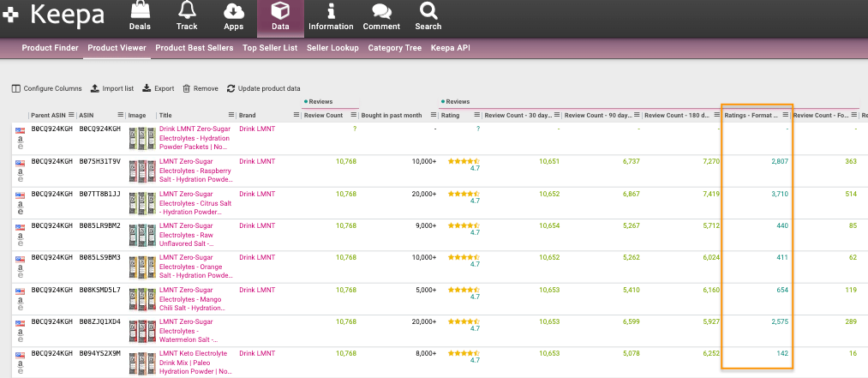Open the ASIN column menu
The height and width of the screenshot is (378, 868).
[x=121, y=115]
